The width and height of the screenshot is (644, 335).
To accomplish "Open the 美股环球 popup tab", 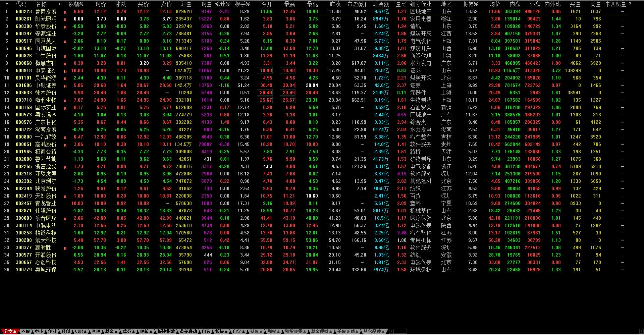I will point(347,331).
